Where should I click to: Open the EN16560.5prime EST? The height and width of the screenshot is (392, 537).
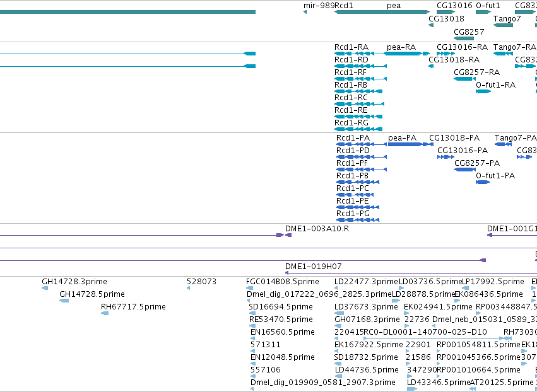tap(253, 338)
